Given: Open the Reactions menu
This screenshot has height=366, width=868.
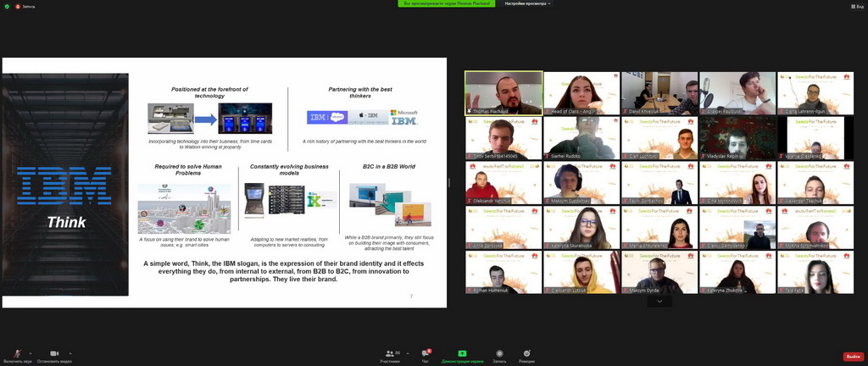Looking at the screenshot, I should pyautogui.click(x=526, y=355).
